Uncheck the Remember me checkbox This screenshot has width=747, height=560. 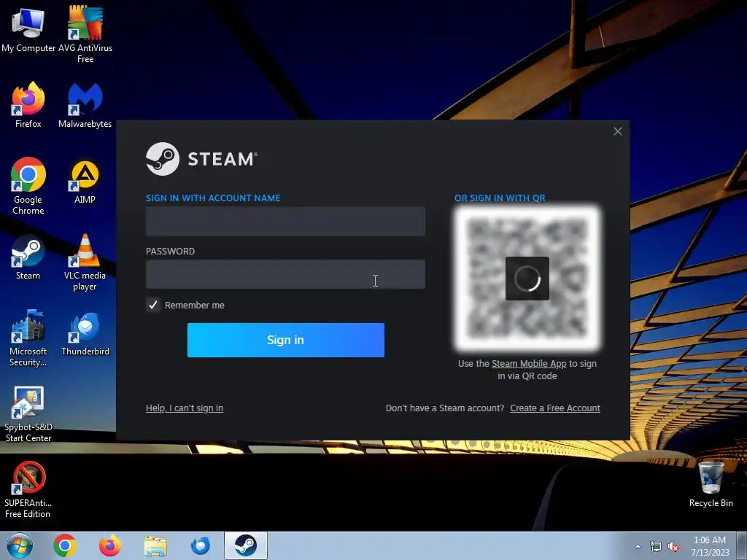(153, 305)
